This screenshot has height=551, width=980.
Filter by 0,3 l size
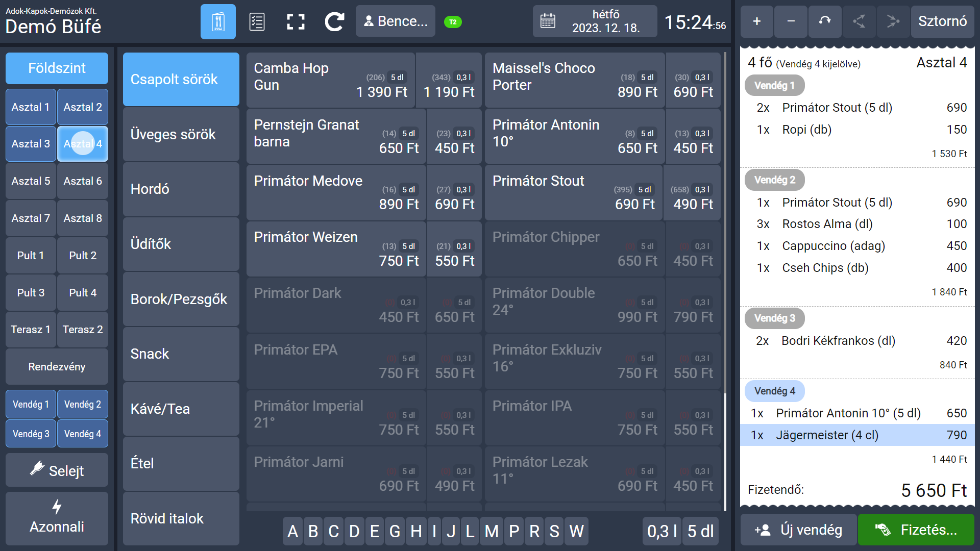[x=662, y=531]
